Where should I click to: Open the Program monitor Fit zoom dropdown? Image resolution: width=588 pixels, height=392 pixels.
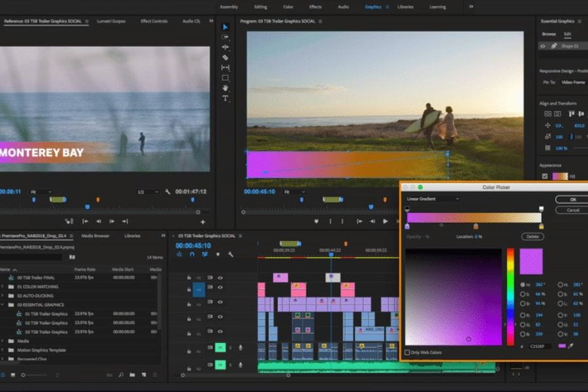point(294,191)
